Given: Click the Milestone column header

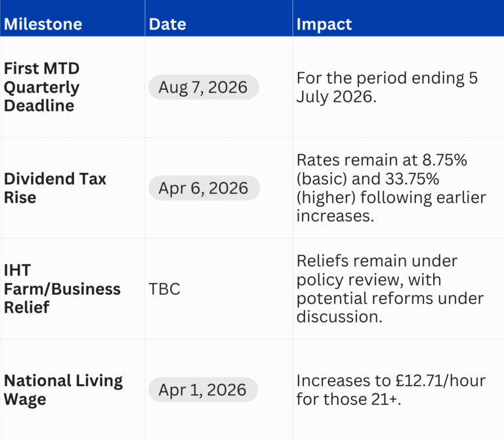Looking at the screenshot, I should (43, 25).
